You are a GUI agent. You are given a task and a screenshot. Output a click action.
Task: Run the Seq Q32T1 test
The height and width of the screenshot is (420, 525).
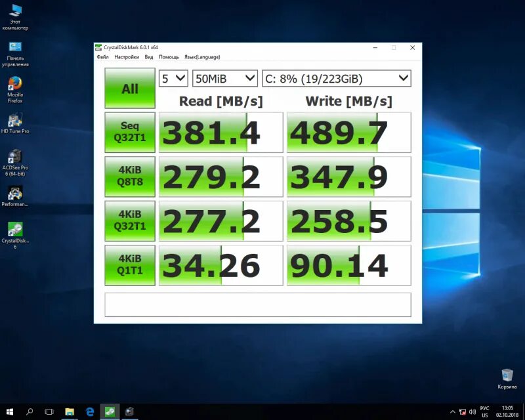[130, 133]
